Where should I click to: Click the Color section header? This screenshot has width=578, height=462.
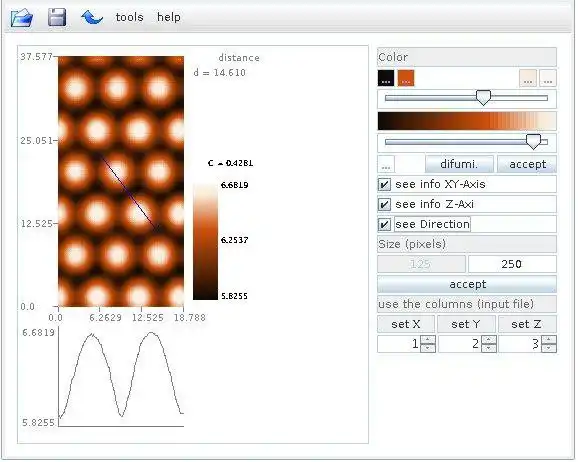[467, 57]
